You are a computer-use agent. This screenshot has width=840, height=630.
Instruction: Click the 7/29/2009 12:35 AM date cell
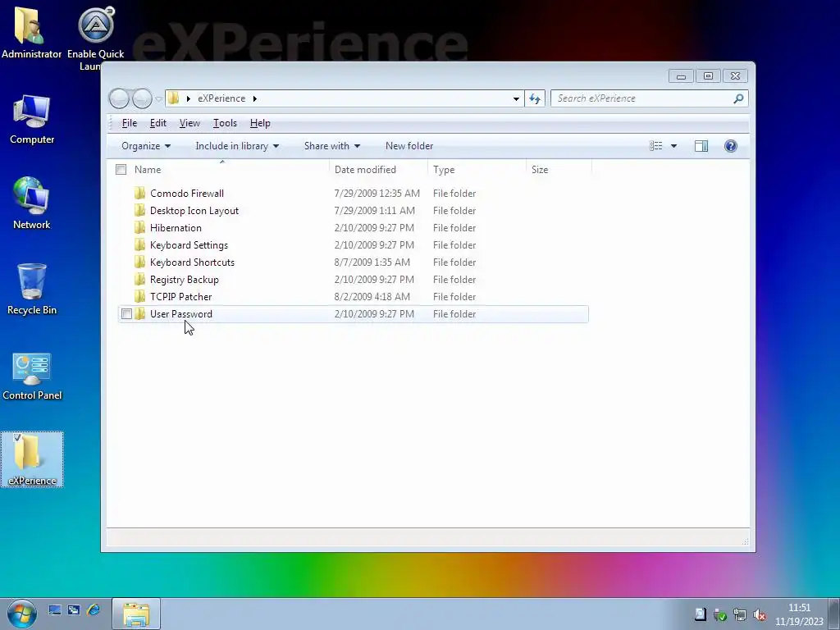(x=377, y=193)
